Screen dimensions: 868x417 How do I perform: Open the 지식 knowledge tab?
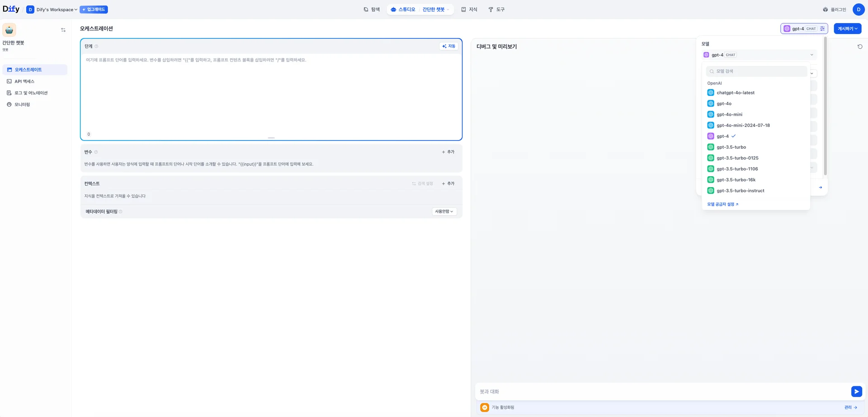point(469,9)
